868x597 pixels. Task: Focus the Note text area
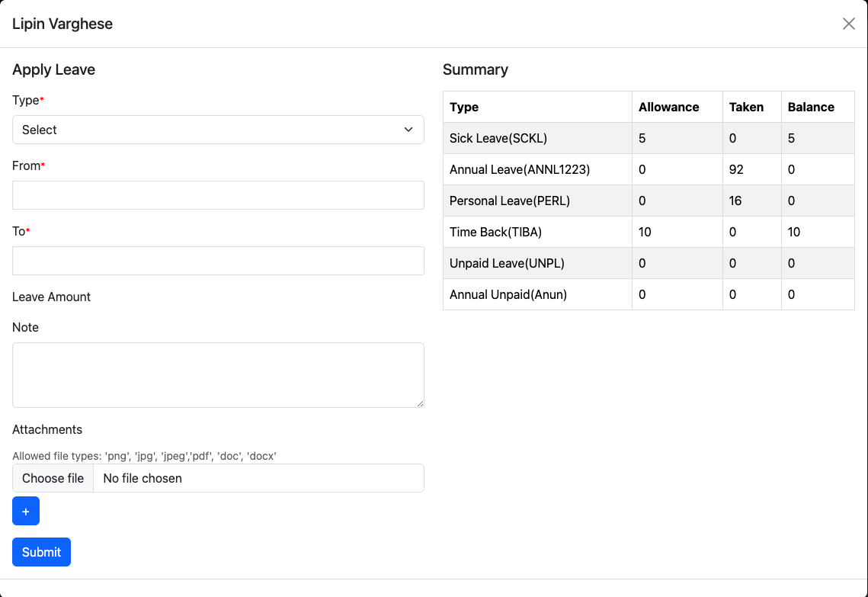(218, 374)
